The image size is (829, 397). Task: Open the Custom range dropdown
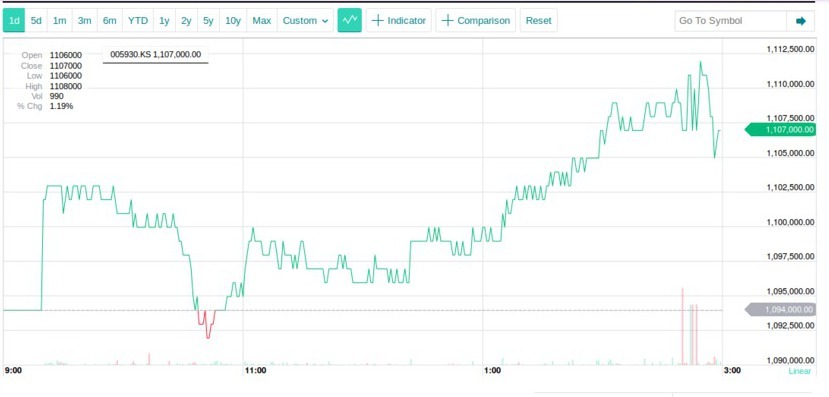click(306, 21)
